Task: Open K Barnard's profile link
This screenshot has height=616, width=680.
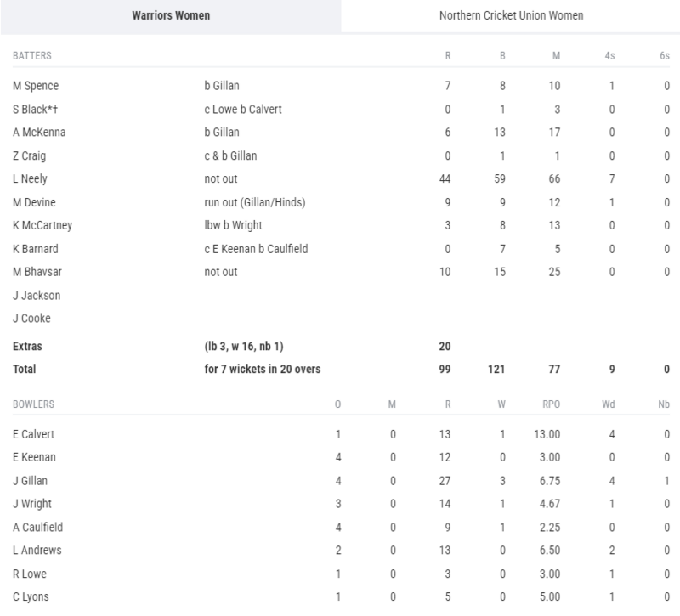Action: tap(35, 249)
